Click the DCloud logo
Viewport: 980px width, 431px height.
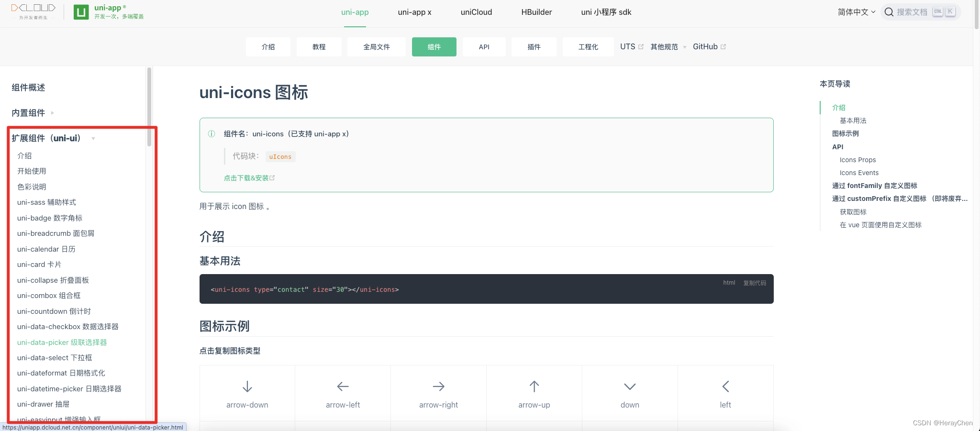(33, 11)
